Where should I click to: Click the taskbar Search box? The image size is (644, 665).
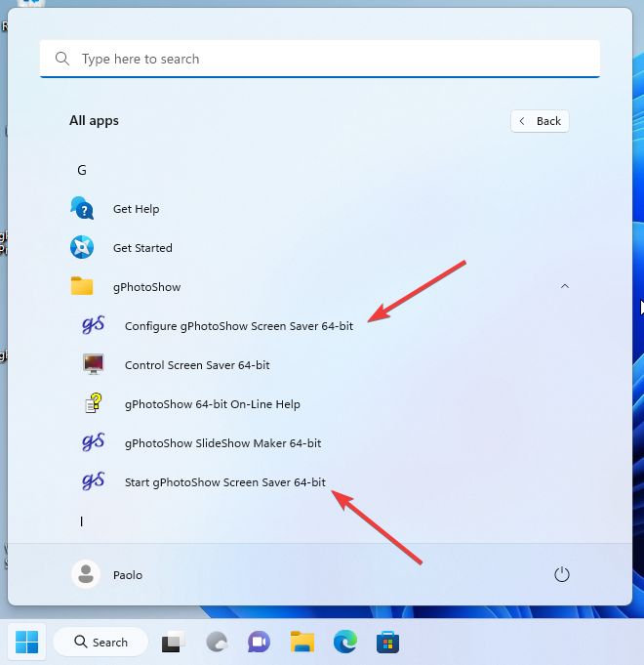pos(101,643)
